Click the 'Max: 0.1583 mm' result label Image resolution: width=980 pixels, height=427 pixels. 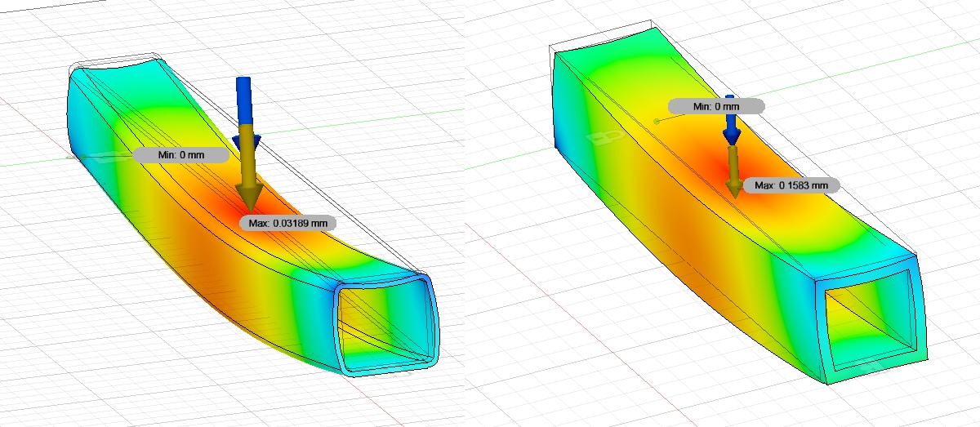791,185
